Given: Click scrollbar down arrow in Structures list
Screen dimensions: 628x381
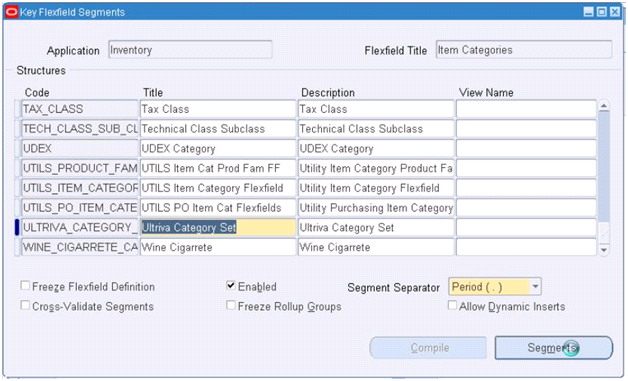Looking at the screenshot, I should (x=604, y=250).
